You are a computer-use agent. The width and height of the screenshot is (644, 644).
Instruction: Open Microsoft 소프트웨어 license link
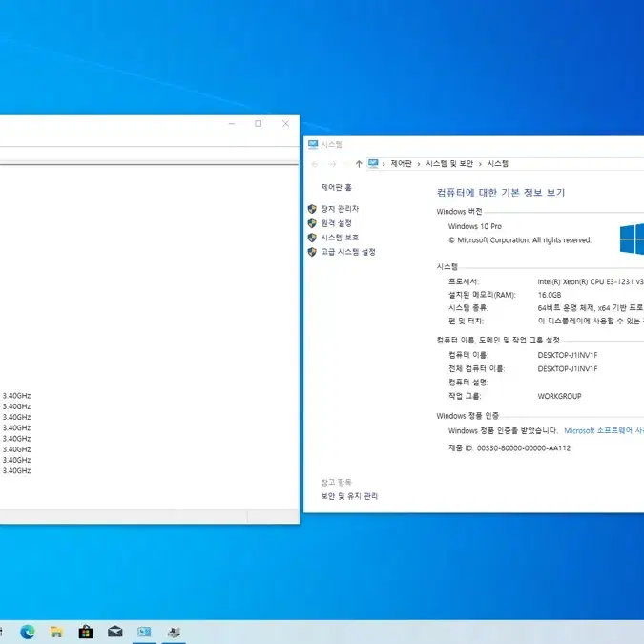point(604,431)
